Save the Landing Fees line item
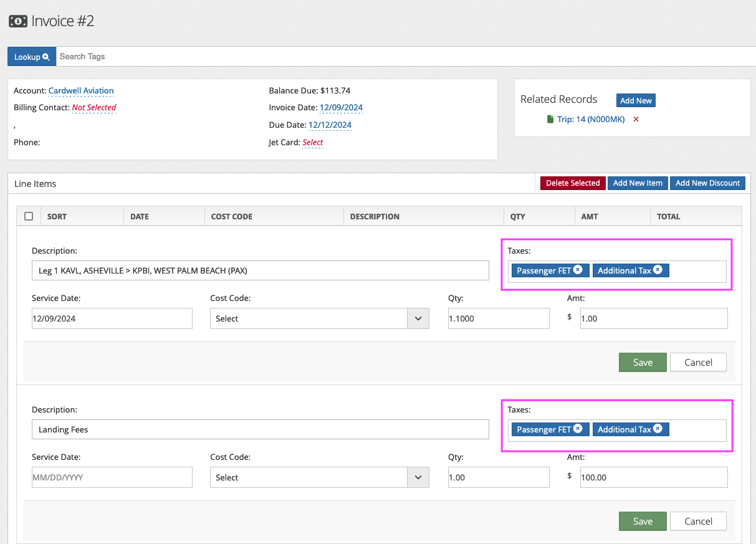Screen dimensions: 756x544 coord(642,521)
